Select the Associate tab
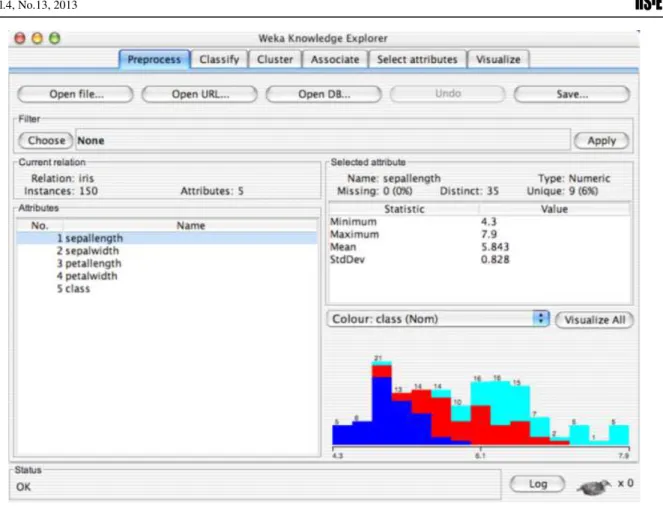 point(335,60)
